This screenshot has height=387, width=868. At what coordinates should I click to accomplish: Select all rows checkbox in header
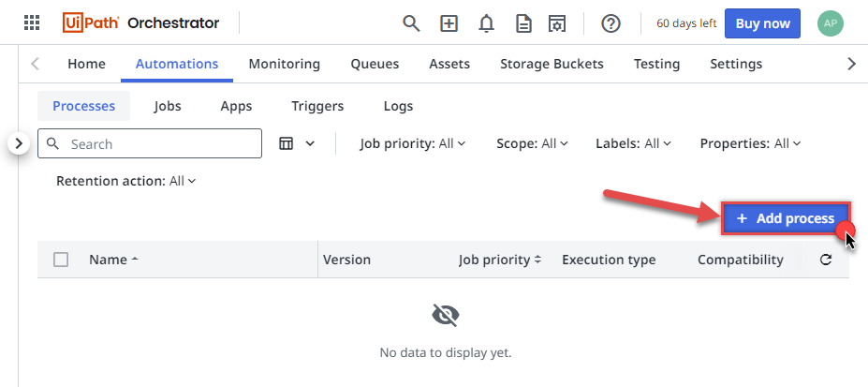point(61,260)
